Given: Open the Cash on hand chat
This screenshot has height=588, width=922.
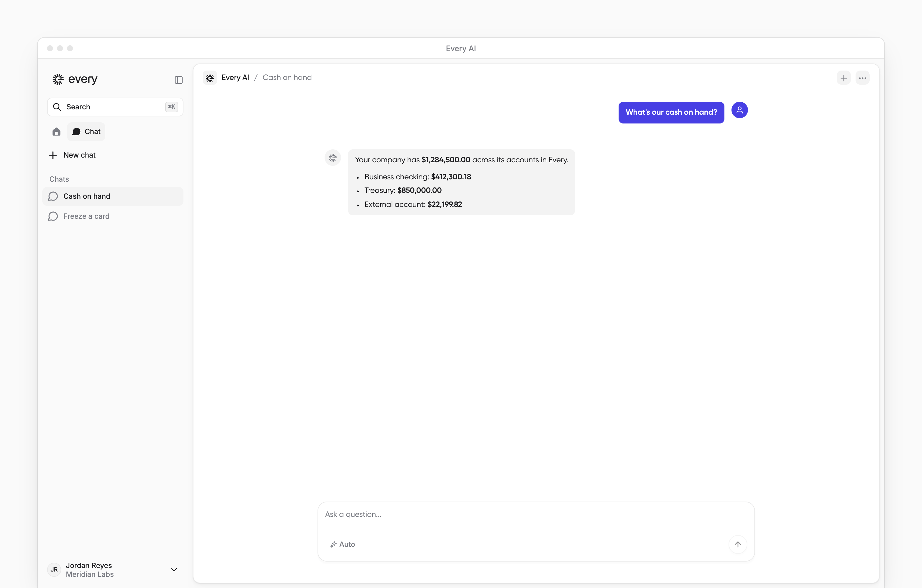Looking at the screenshot, I should 113,196.
